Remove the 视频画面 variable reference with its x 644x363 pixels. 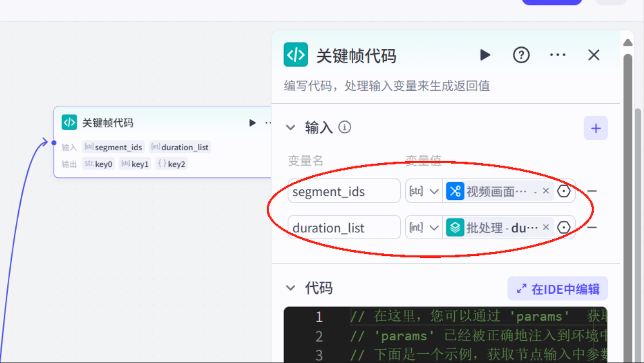click(x=546, y=191)
